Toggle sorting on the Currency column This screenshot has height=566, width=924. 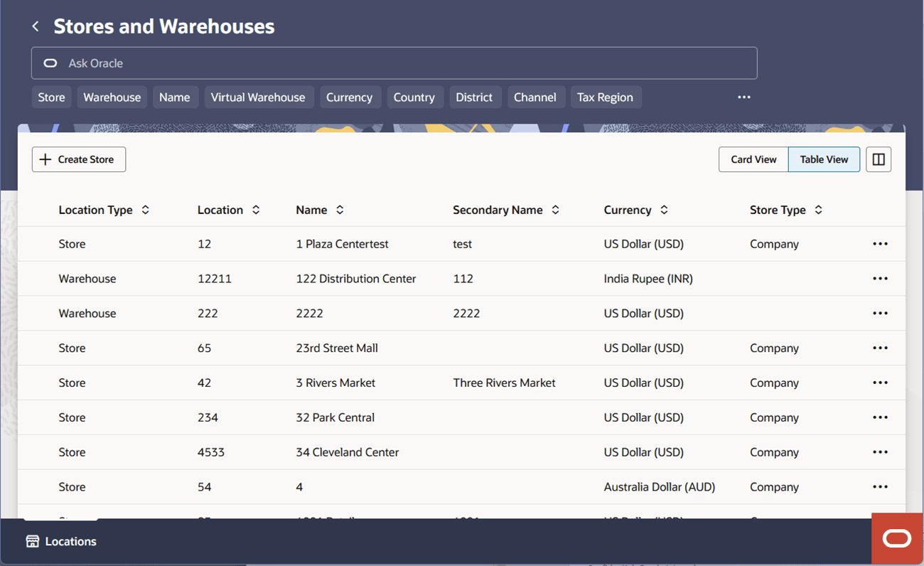click(x=663, y=209)
